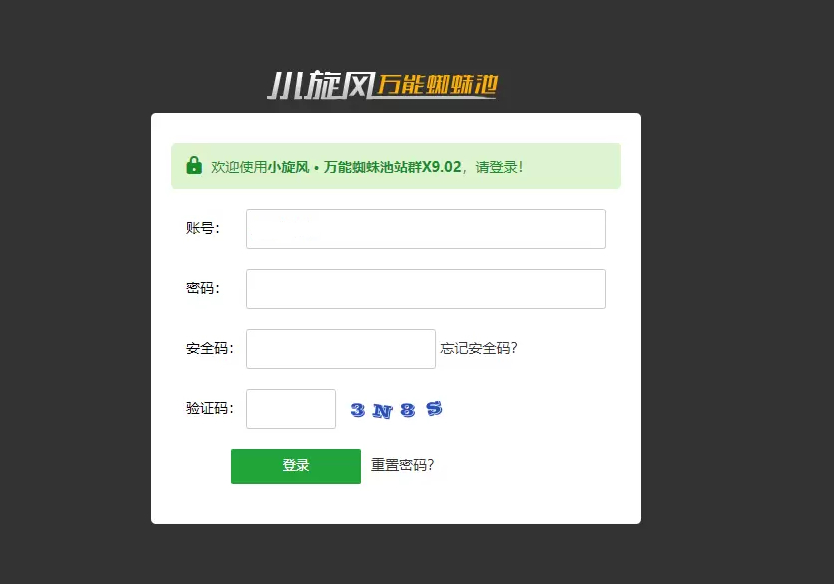Click the 安全码: field label
The width and height of the screenshot is (834, 584).
pos(210,348)
